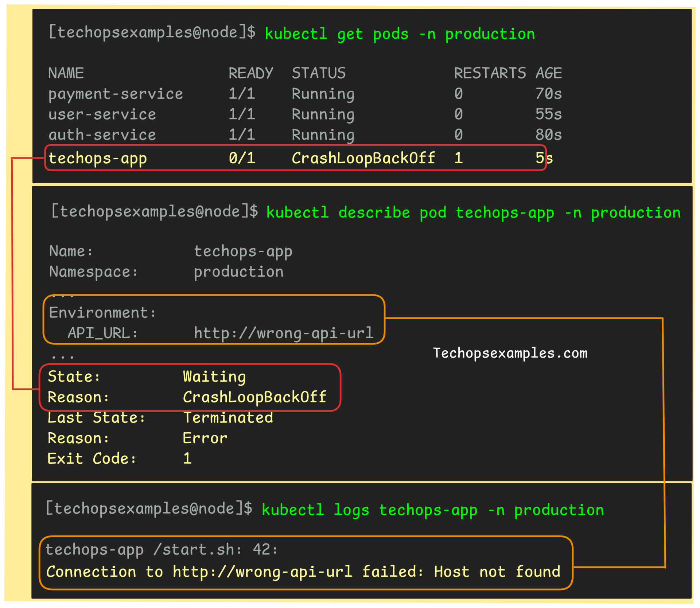The height and width of the screenshot is (608, 700).
Task: Click the Reason: CrashLoopBackOff value in describe
Action: click(x=254, y=397)
